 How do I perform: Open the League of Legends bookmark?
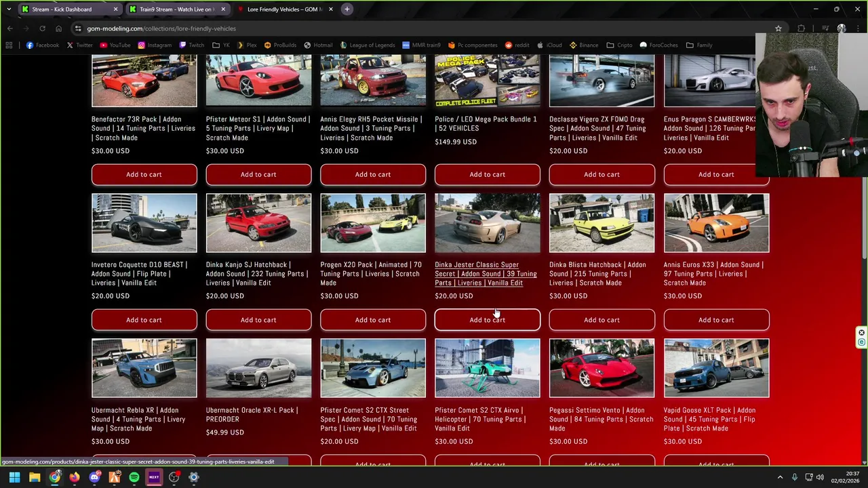coord(367,45)
